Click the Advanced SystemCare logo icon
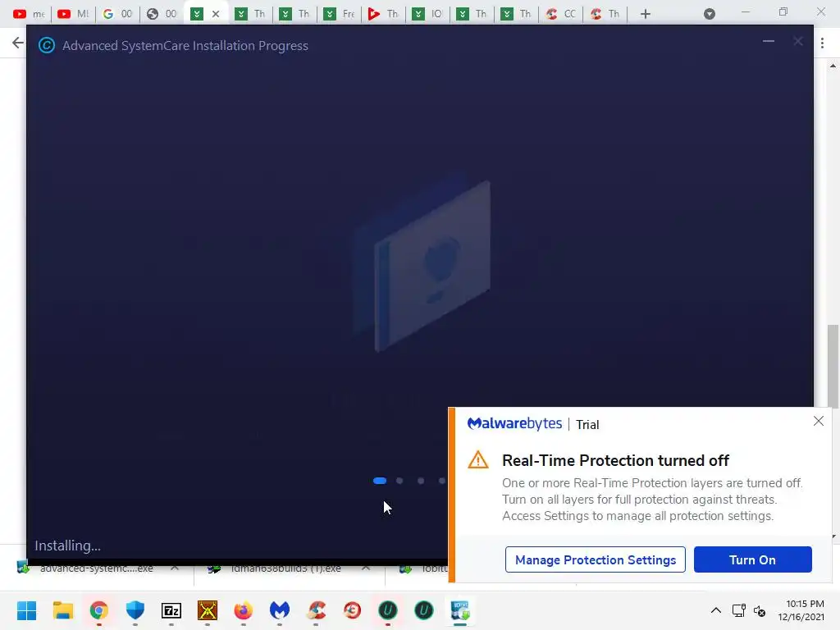 pyautogui.click(x=47, y=46)
